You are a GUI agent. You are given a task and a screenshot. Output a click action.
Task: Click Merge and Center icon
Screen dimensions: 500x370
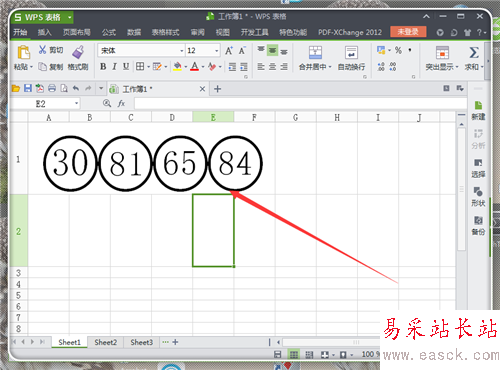click(315, 52)
